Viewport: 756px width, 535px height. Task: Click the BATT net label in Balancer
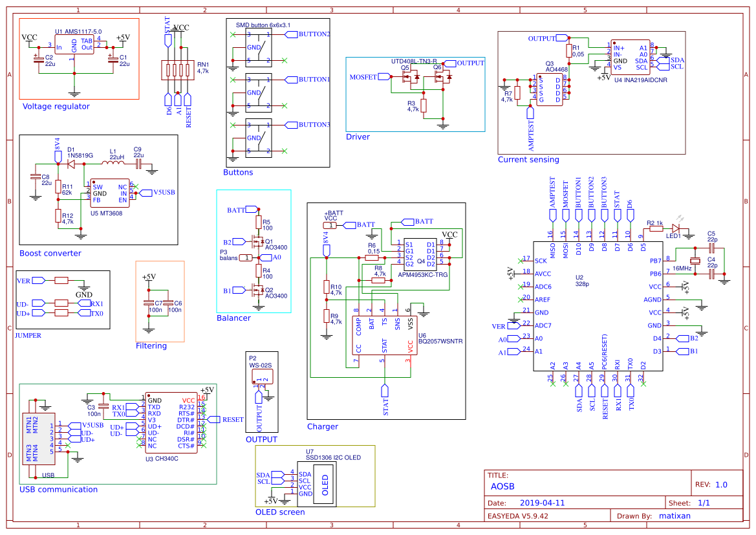(250, 209)
